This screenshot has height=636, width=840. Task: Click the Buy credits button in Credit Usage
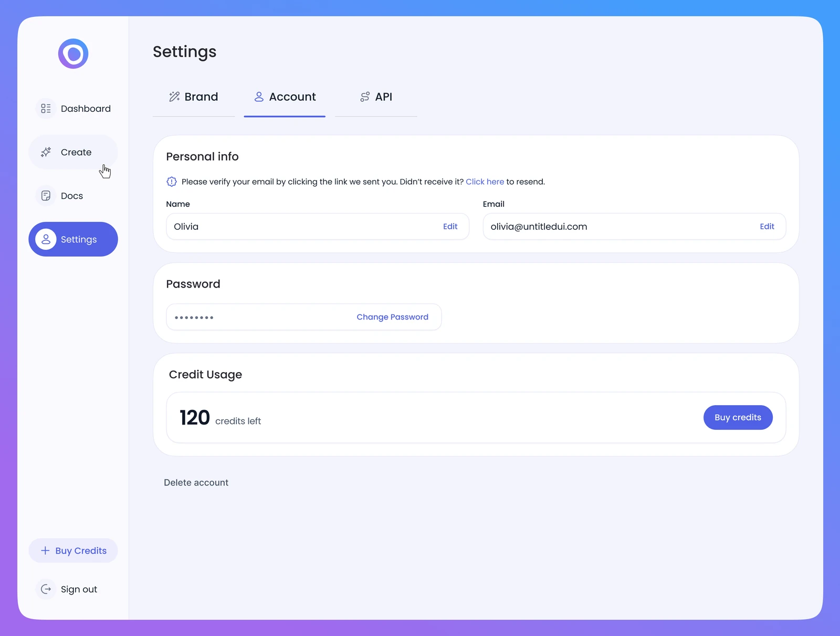click(x=738, y=418)
